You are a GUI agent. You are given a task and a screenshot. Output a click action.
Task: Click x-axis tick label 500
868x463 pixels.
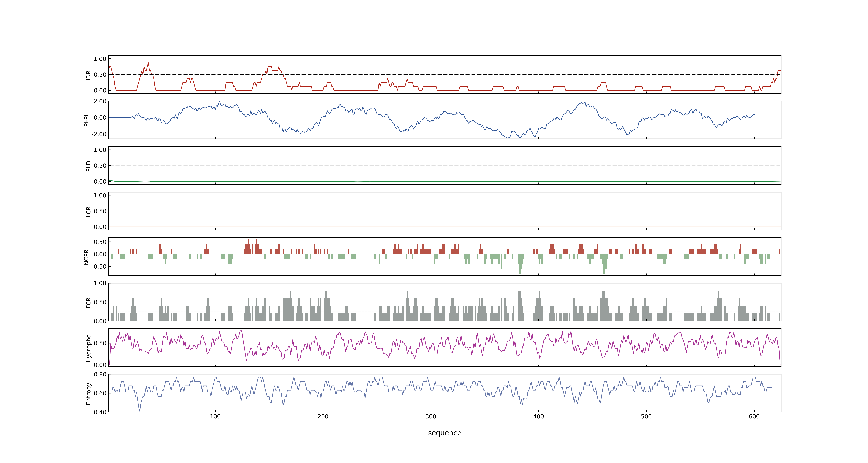(x=646, y=416)
